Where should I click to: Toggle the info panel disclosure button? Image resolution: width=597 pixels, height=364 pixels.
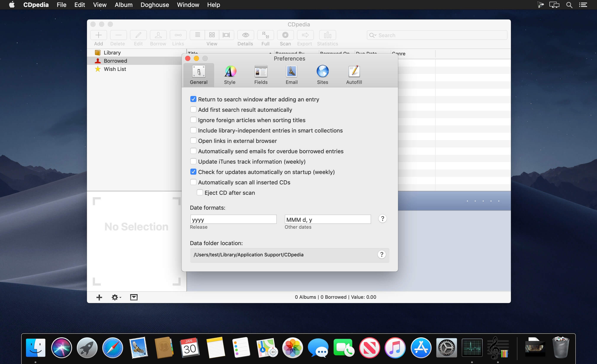(134, 297)
